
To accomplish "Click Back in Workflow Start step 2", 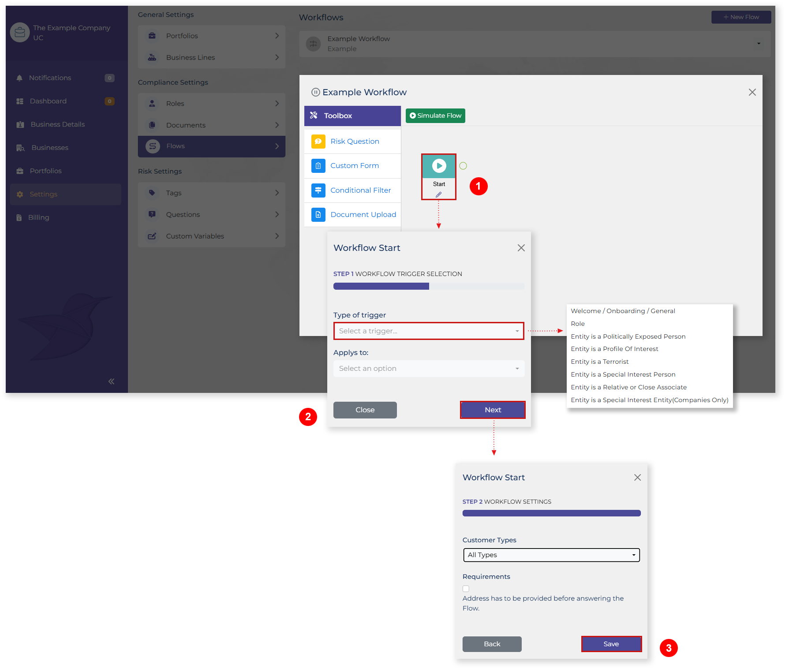I will (492, 644).
